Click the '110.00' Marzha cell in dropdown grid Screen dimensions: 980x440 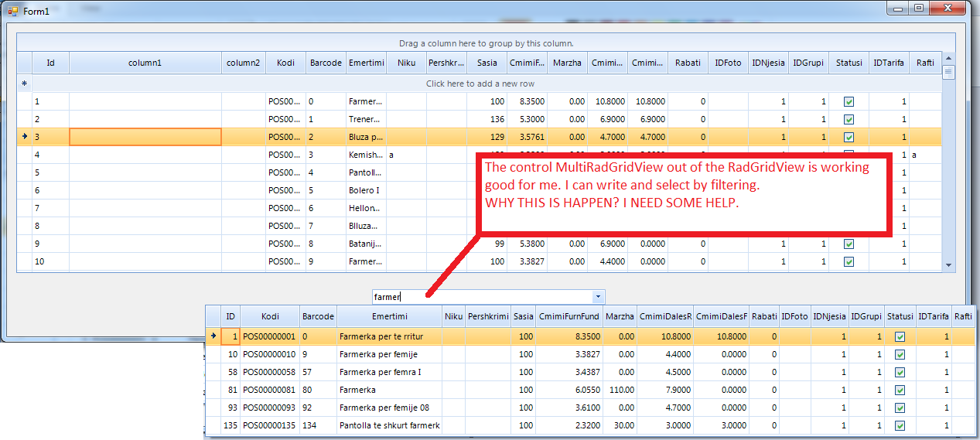[x=620, y=390]
